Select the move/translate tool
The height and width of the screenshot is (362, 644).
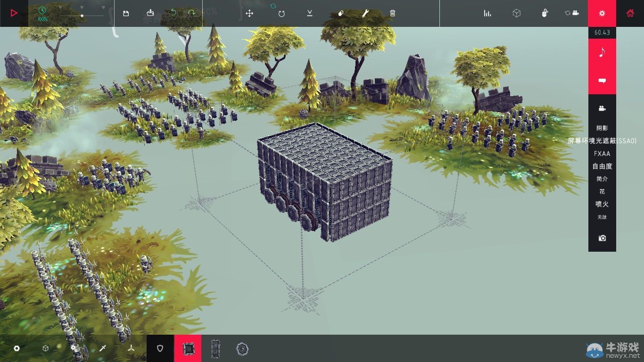click(249, 13)
